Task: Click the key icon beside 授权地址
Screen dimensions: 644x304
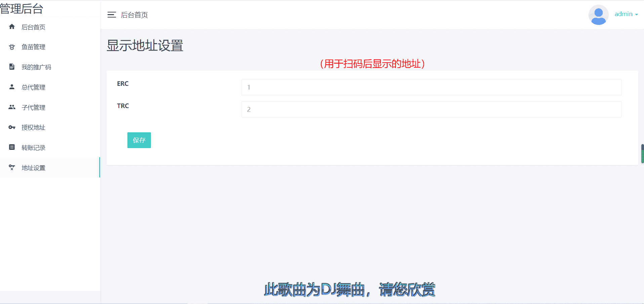Action: (x=12, y=127)
